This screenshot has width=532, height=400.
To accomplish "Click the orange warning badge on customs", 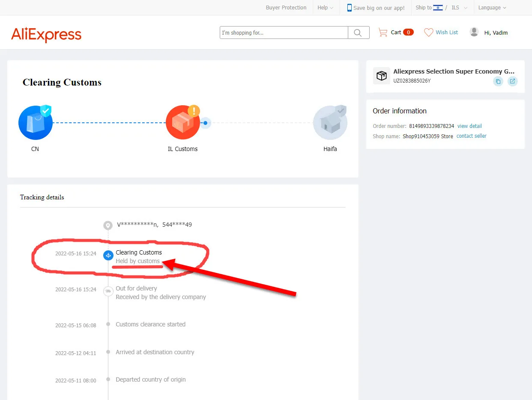I will pos(194,111).
